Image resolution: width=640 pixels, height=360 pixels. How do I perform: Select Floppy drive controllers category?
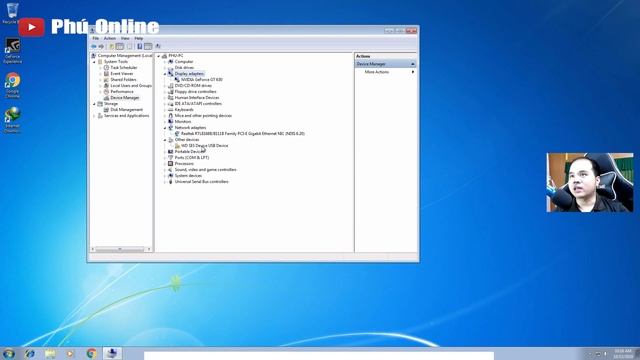(196, 92)
